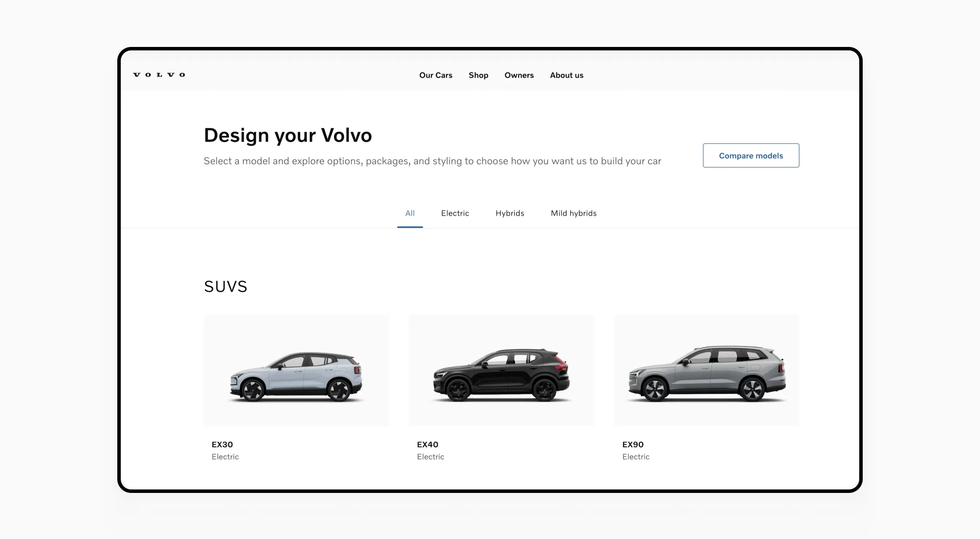Switch to the Electric tab

(455, 213)
